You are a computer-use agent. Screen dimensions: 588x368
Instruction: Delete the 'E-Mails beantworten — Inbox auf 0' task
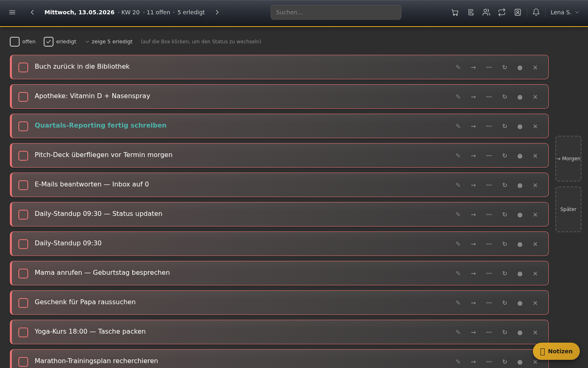click(x=535, y=185)
